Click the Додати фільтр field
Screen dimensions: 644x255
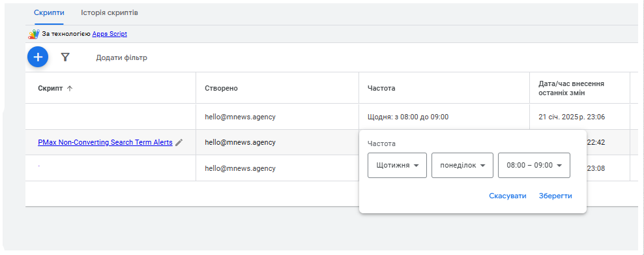(x=122, y=57)
